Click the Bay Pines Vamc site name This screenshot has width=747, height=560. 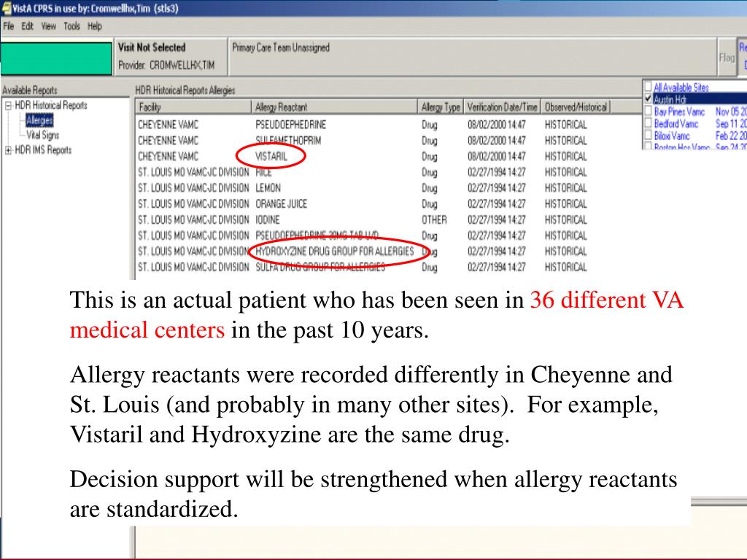(x=679, y=112)
